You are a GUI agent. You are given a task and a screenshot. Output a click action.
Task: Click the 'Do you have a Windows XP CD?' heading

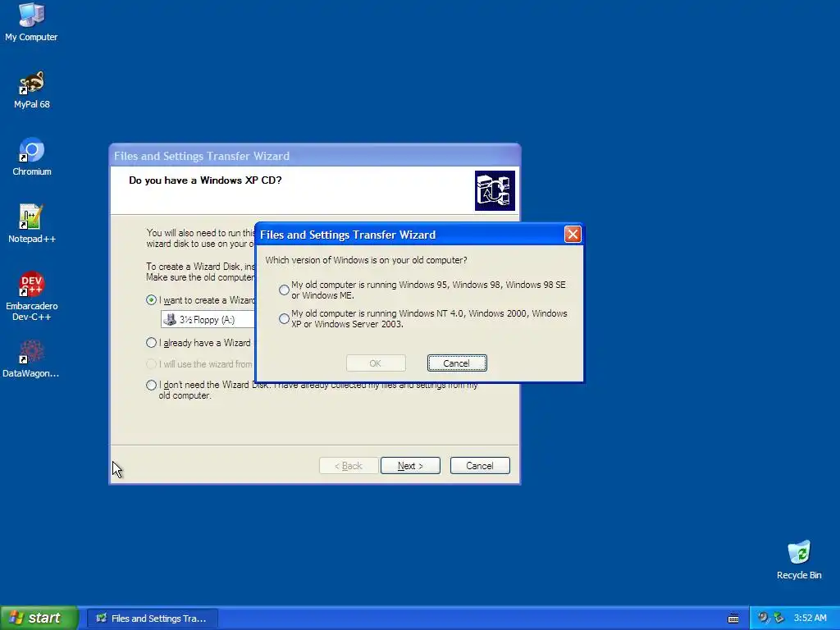205,180
